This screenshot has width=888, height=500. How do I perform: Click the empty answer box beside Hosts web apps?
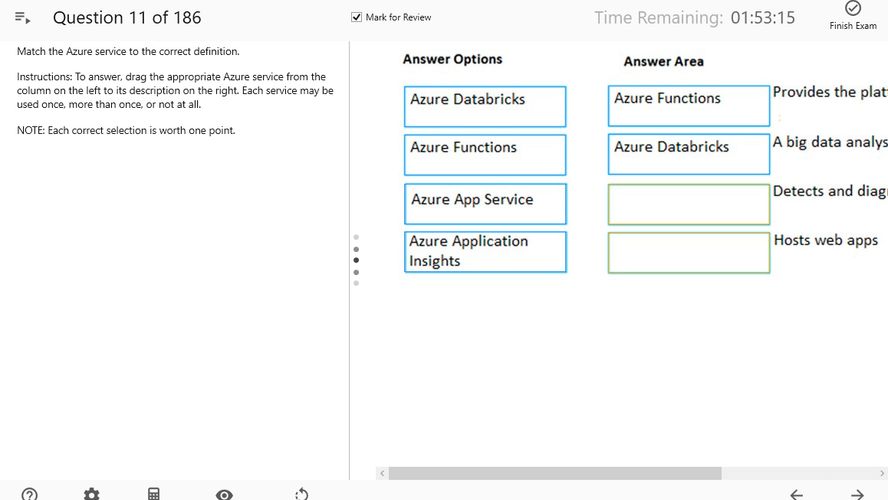(x=688, y=252)
